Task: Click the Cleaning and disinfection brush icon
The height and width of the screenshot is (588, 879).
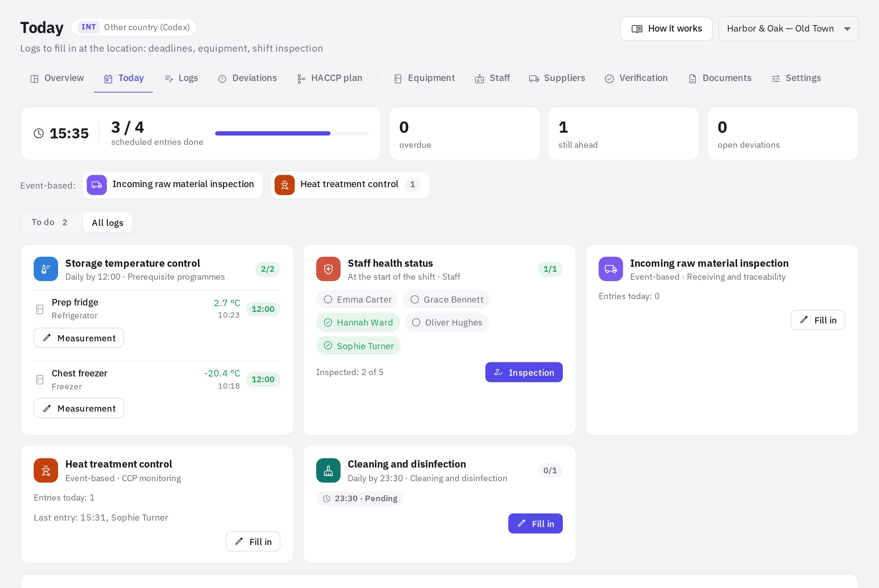Action: click(328, 470)
